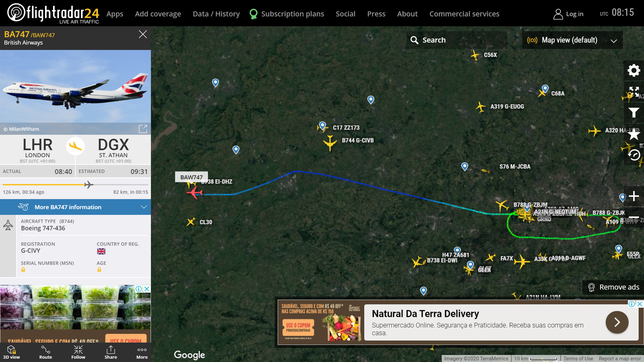Show flight route on map
This screenshot has width=644, height=362.
click(x=46, y=352)
